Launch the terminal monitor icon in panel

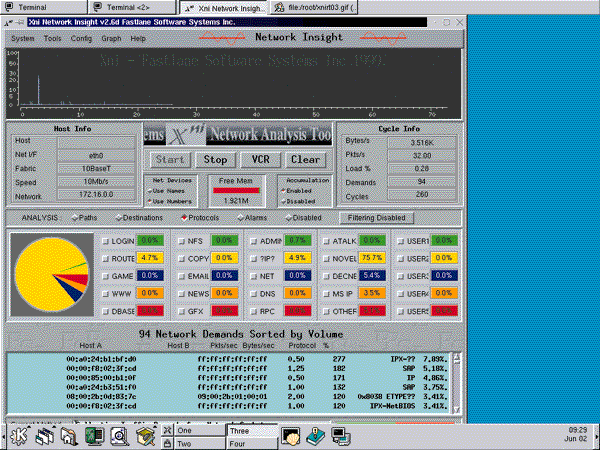(x=93, y=435)
